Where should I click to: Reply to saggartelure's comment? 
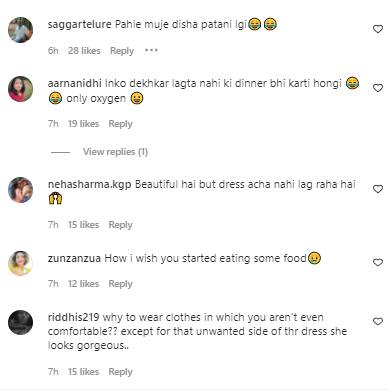pos(122,51)
